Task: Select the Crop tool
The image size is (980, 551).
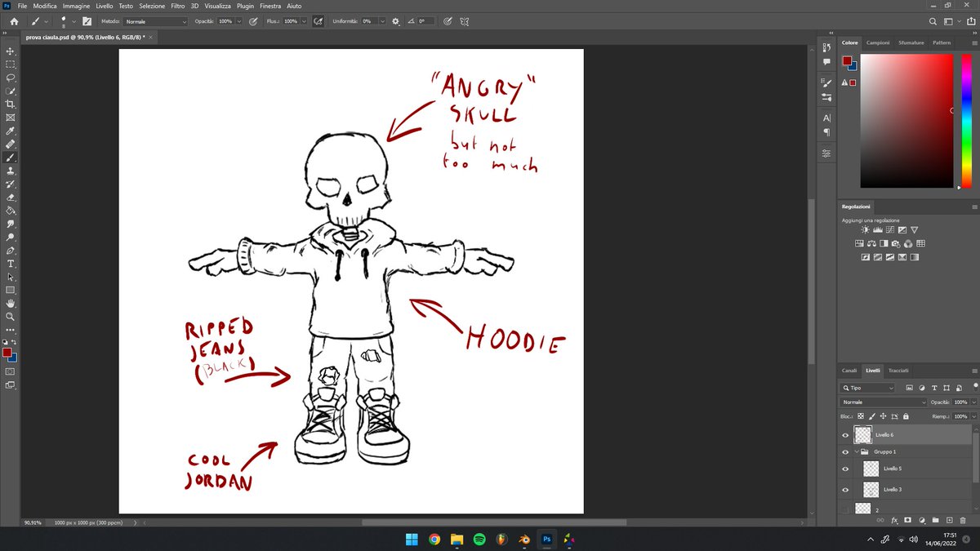Action: coord(11,104)
